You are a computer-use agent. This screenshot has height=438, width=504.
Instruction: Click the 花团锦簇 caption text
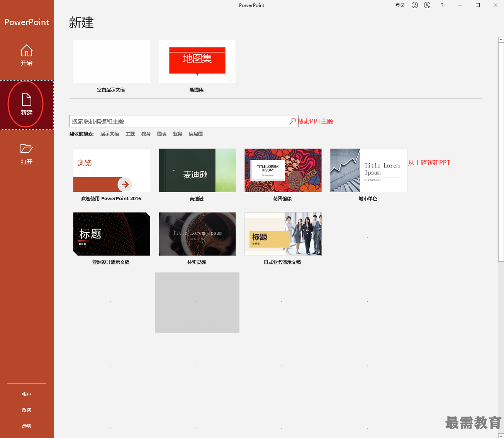[282, 199]
